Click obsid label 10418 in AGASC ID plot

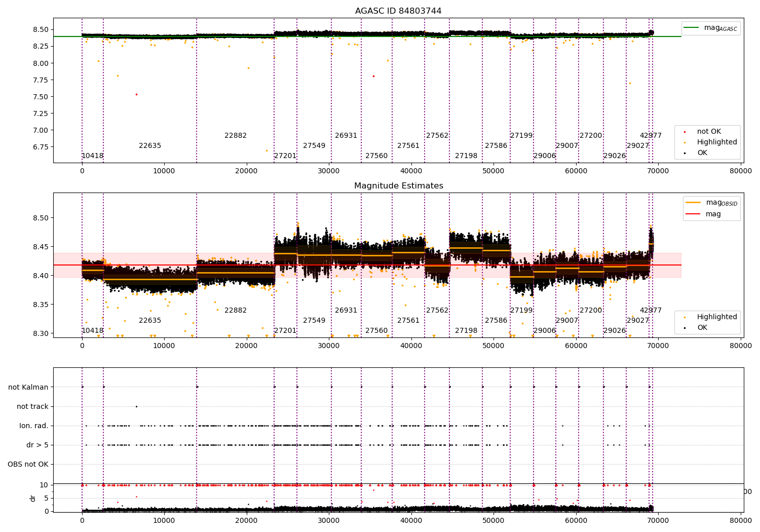pos(92,156)
